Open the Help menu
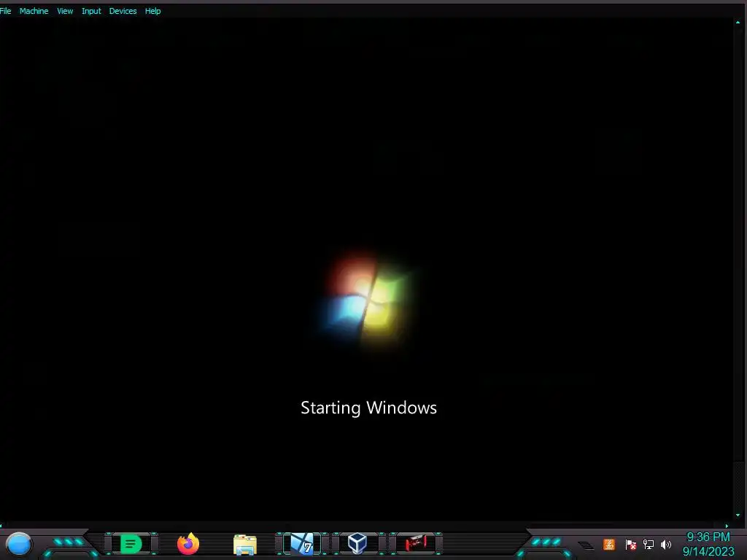 pyautogui.click(x=153, y=11)
